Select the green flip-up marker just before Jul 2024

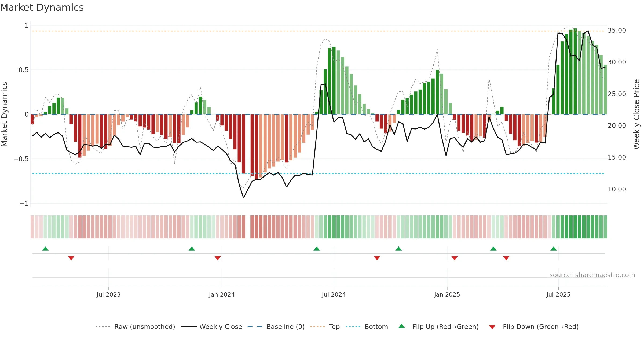tap(317, 249)
